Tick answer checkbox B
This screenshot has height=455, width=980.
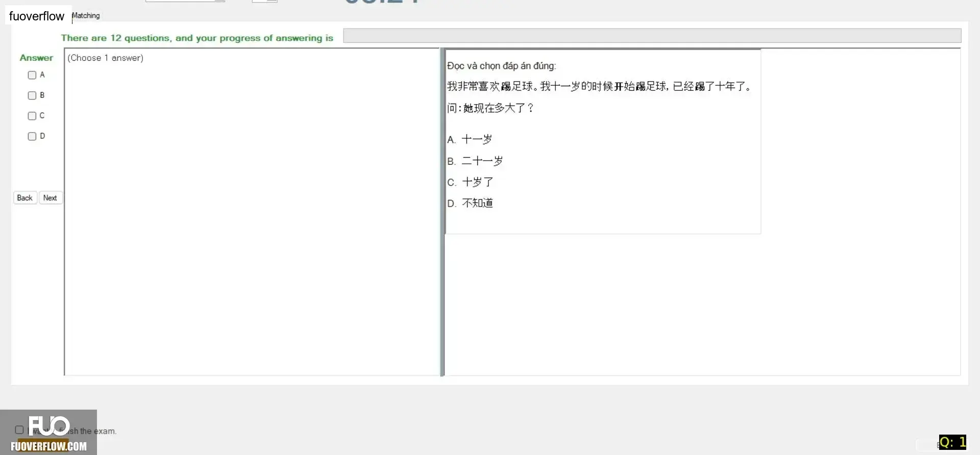point(32,95)
